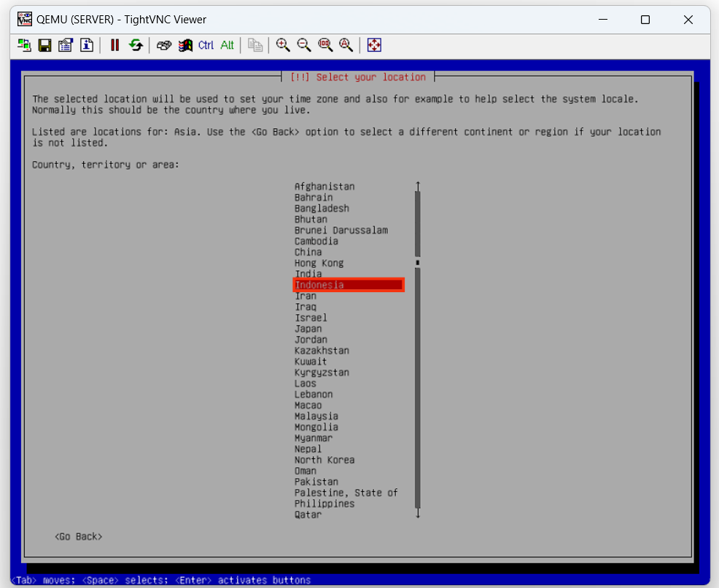Toggle the Alt key in toolbar
The image size is (719, 588).
click(x=227, y=45)
